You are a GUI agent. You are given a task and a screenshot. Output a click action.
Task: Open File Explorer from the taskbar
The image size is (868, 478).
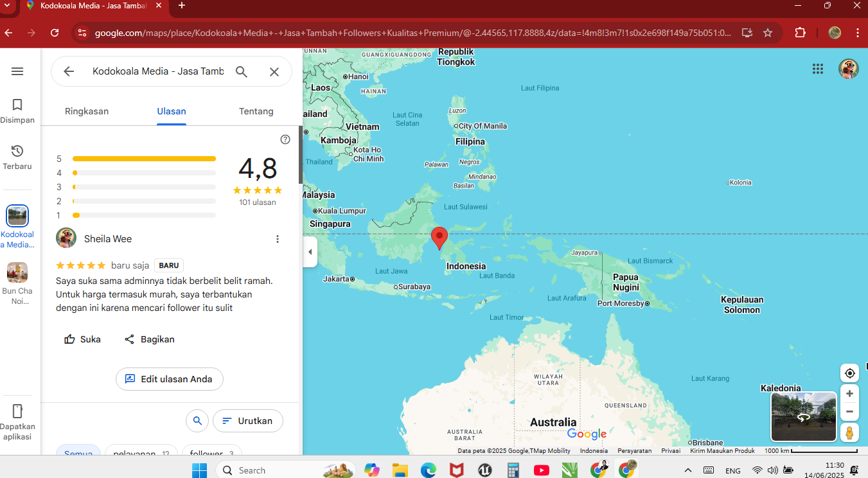click(x=400, y=470)
